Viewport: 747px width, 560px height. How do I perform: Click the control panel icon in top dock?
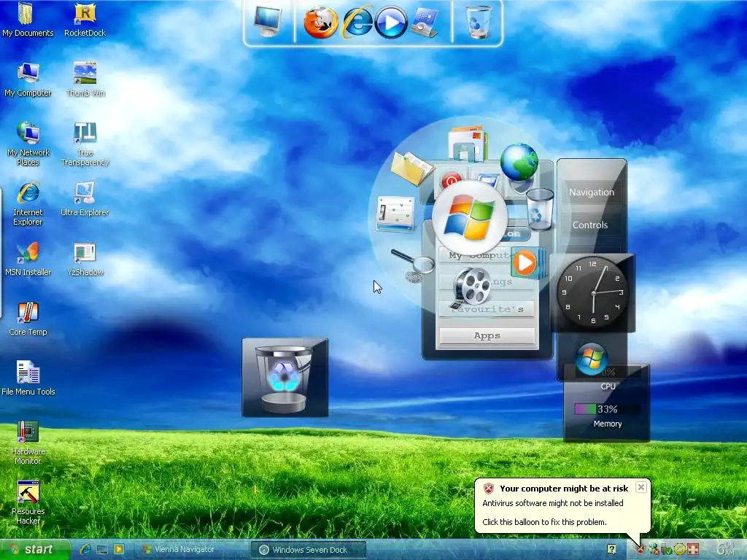coord(425,22)
